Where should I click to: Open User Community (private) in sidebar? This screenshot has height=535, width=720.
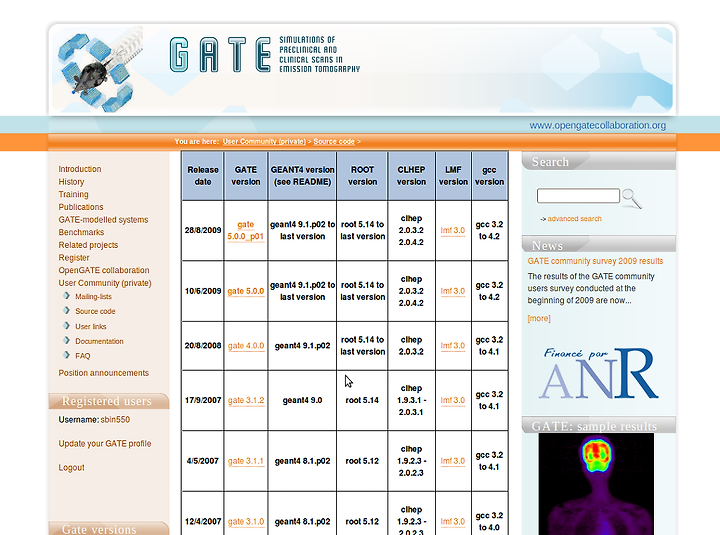coord(105,283)
